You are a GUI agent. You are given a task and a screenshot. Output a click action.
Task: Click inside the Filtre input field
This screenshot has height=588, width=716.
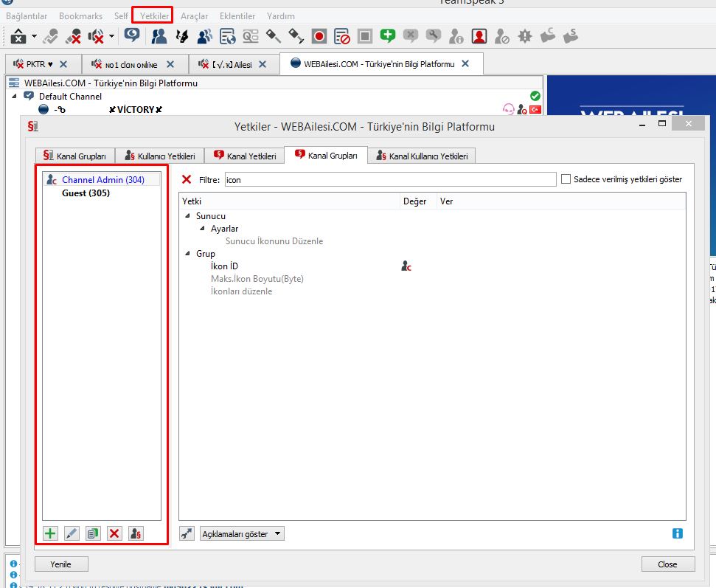click(390, 179)
